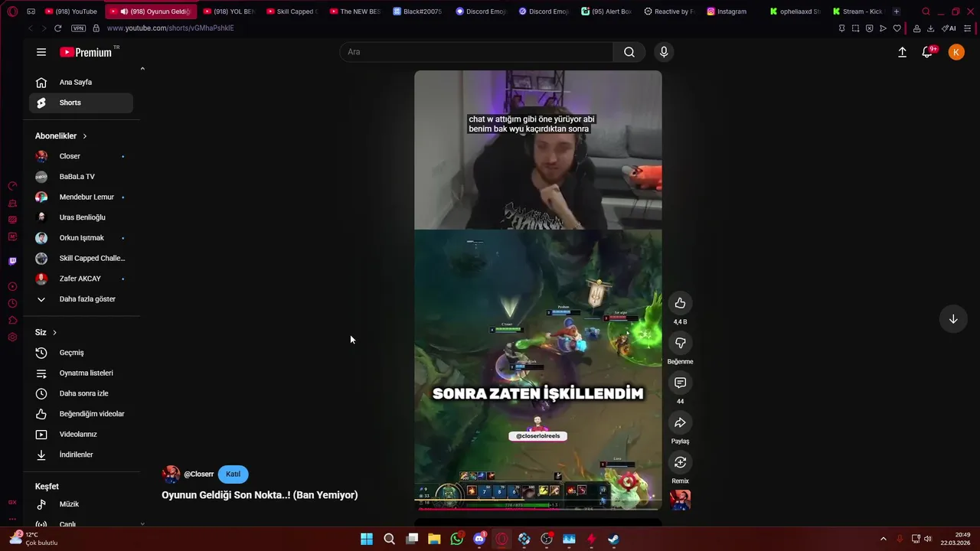Open GX Corner at sidebar bottom
The image size is (980, 551).
(12, 503)
